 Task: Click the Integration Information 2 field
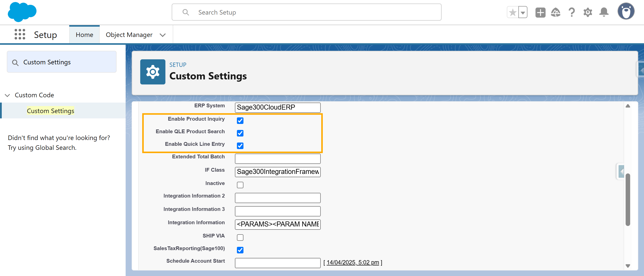278,198
